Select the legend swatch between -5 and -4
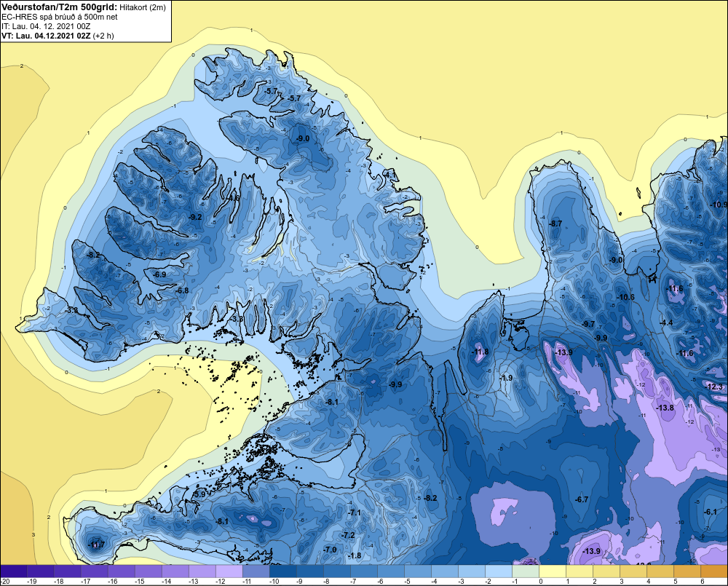This screenshot has width=728, height=586. (418, 571)
